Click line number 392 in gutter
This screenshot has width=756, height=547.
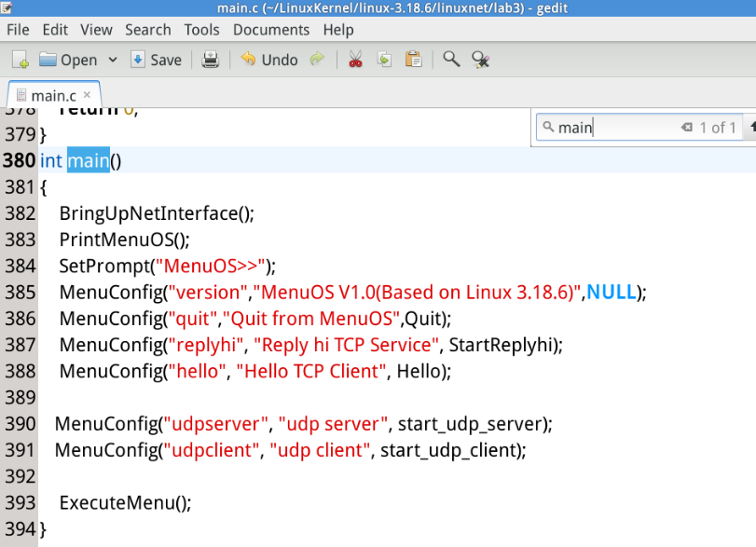click(x=21, y=476)
